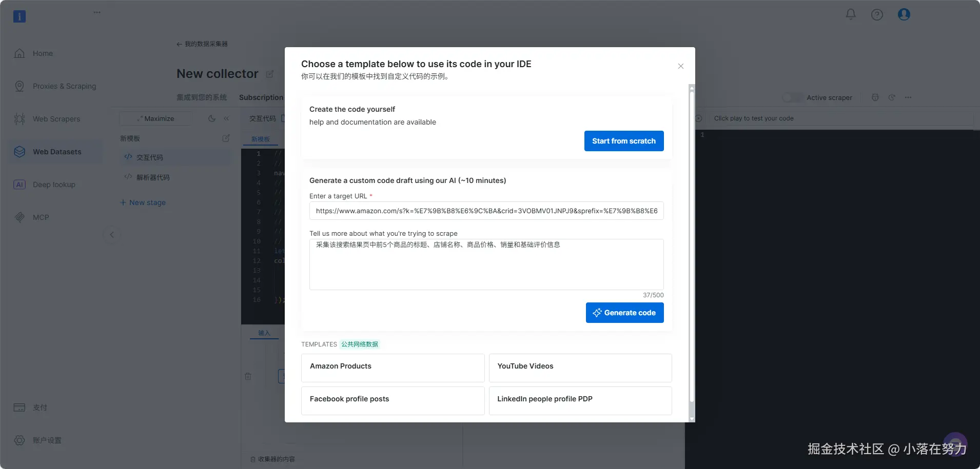Go back to 我的数据采集器
The width and height of the screenshot is (980, 469).
(x=202, y=44)
